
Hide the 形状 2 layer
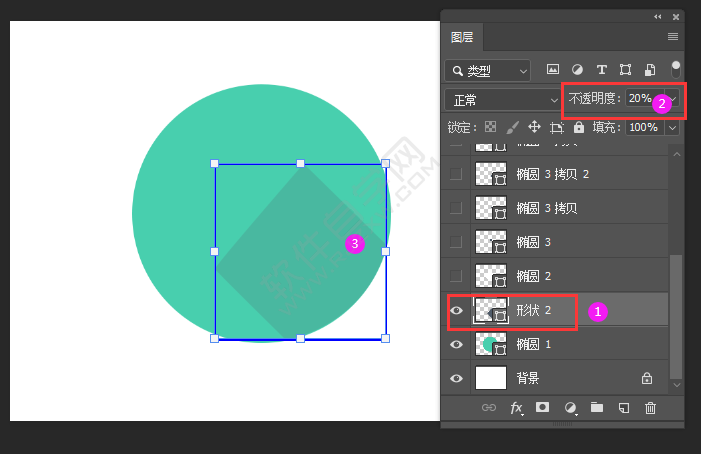tap(456, 310)
